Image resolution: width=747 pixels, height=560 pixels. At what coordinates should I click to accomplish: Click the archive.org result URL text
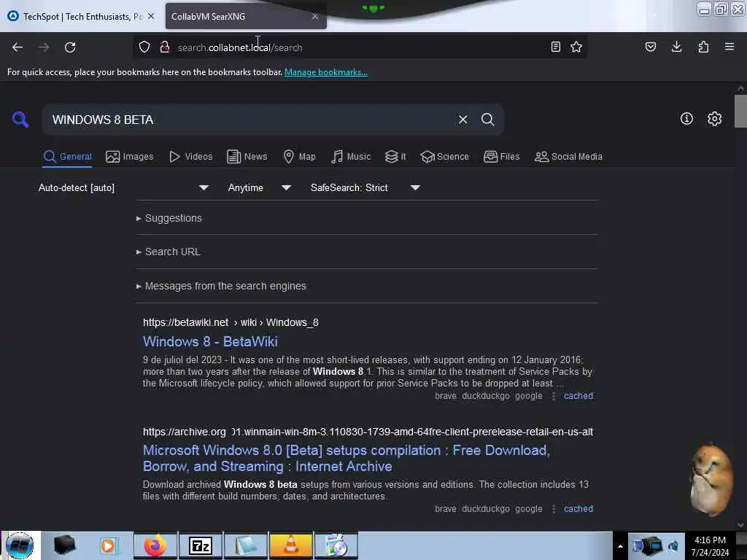(368, 432)
